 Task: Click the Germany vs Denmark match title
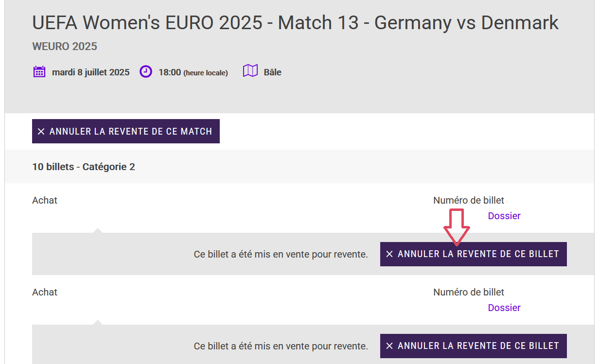[296, 23]
